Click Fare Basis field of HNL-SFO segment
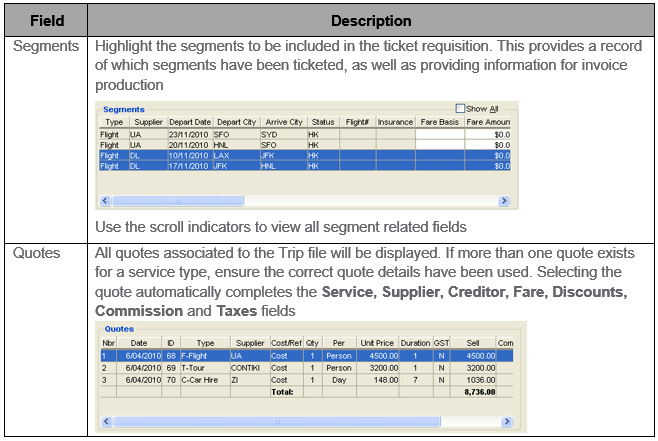The height and width of the screenshot is (441, 658). coord(440,145)
